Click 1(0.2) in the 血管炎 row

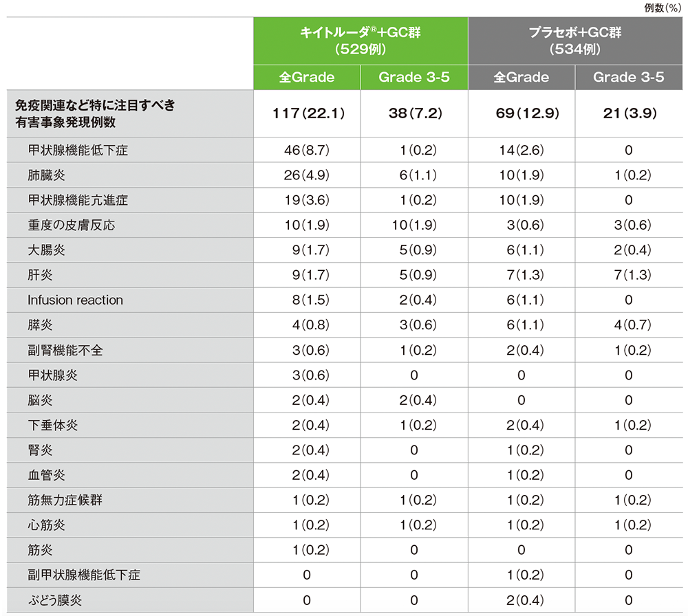525,475
